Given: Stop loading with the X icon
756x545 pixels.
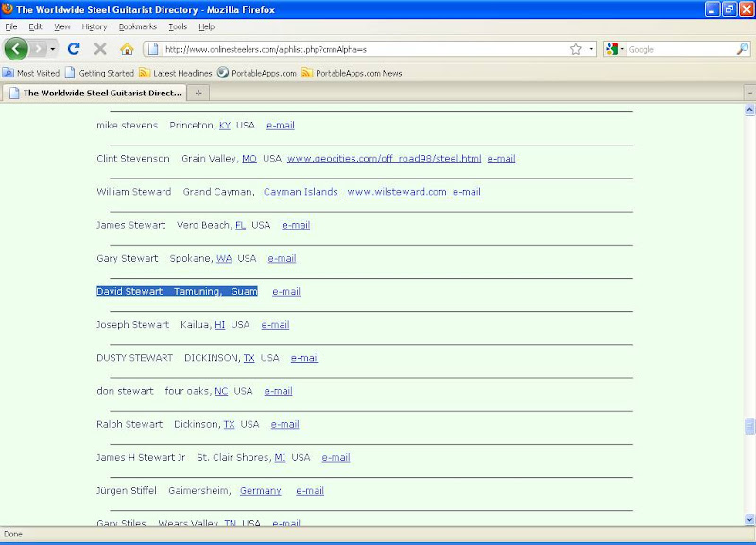Looking at the screenshot, I should point(100,49).
